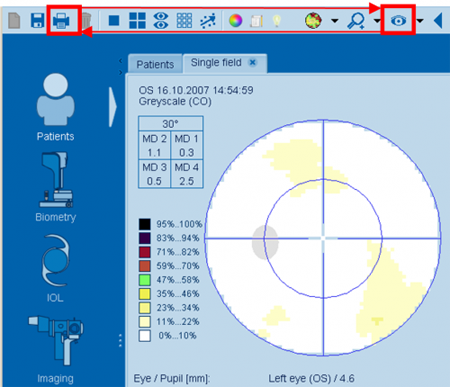
Task: Open the both-eyes view icon
Action: point(161,21)
